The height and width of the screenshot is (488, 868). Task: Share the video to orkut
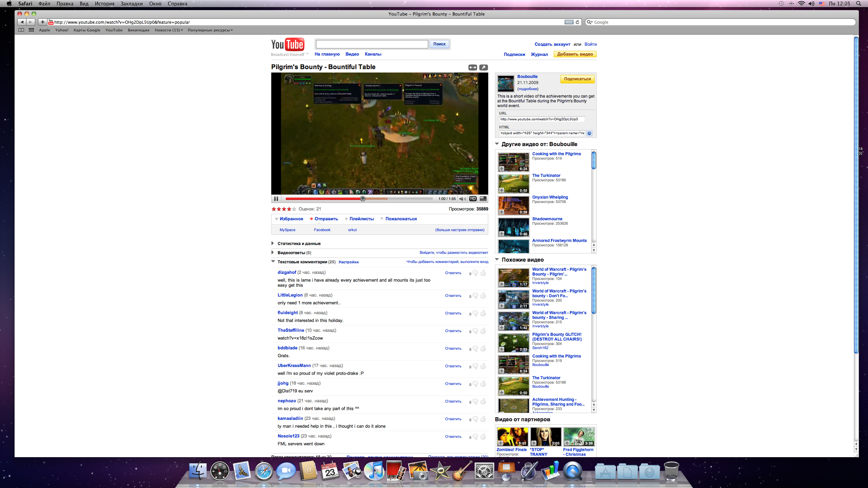tap(352, 230)
